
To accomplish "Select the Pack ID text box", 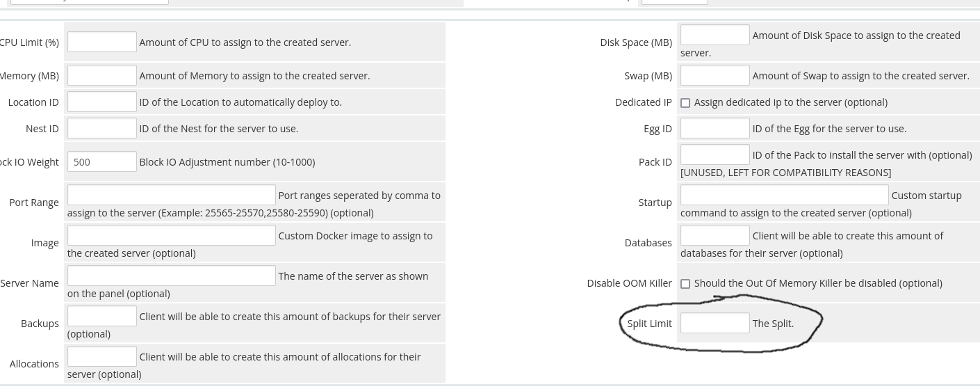I will tap(715, 154).
